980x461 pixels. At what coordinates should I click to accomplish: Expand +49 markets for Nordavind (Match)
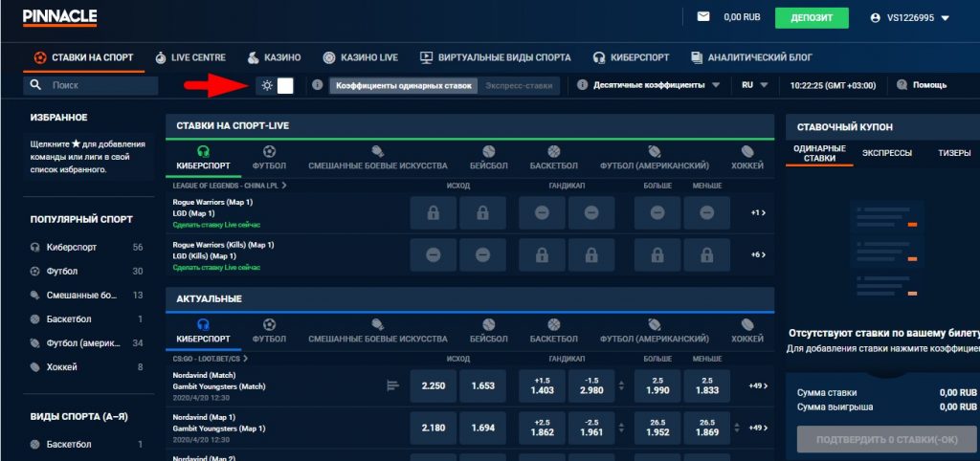(758, 386)
